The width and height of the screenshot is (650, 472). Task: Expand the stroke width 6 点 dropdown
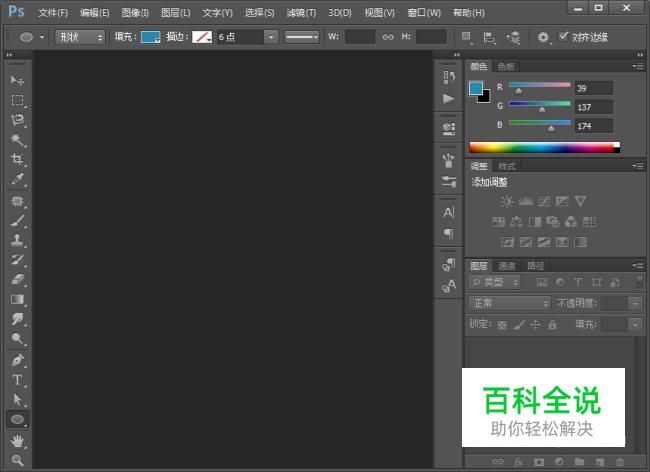click(271, 37)
